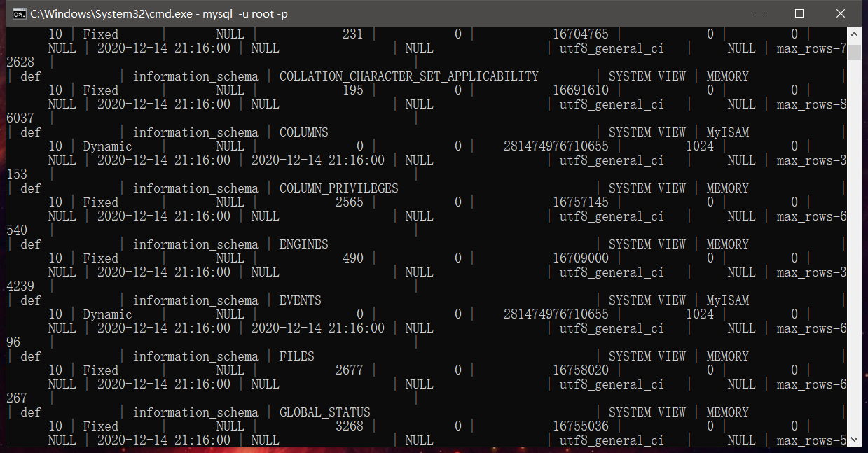Click the COLLATION_CHARACTER_SET_APPLICABILITY table name
868x453 pixels.
409,76
